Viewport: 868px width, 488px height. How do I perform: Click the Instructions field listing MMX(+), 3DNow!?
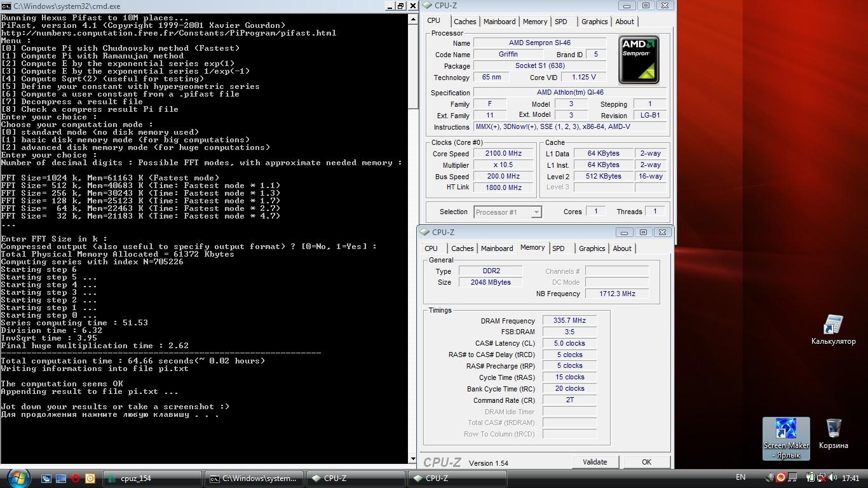(x=570, y=126)
